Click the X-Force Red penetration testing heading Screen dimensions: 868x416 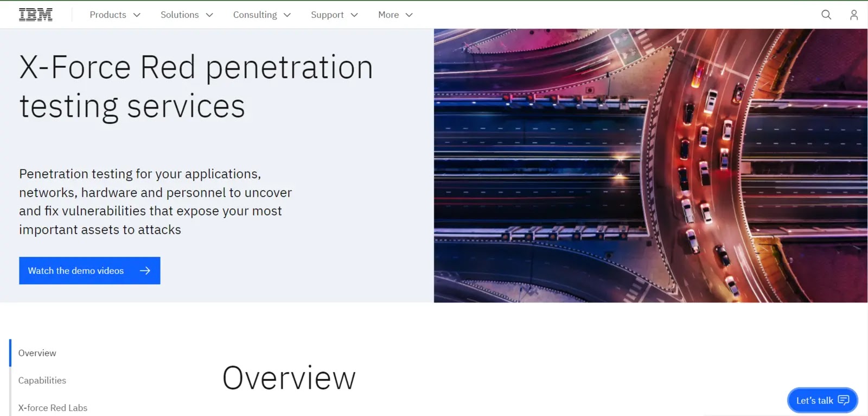point(196,87)
